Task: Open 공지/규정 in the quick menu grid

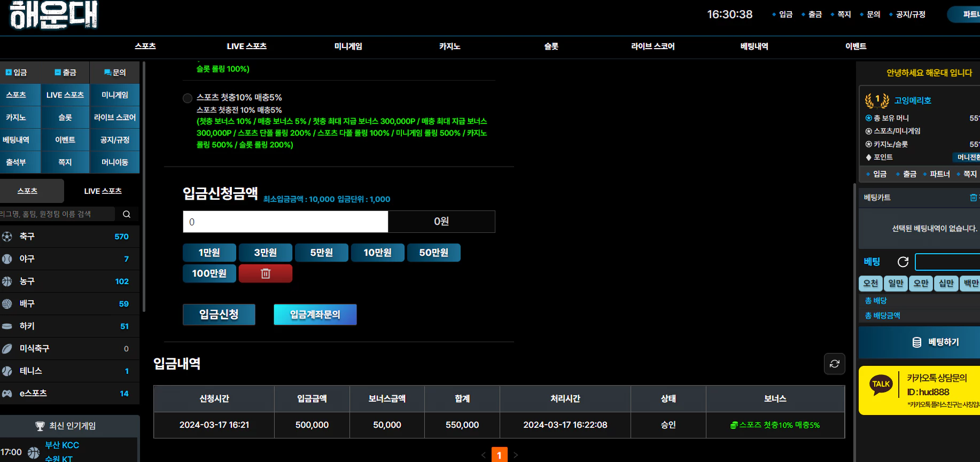Action: tap(115, 140)
